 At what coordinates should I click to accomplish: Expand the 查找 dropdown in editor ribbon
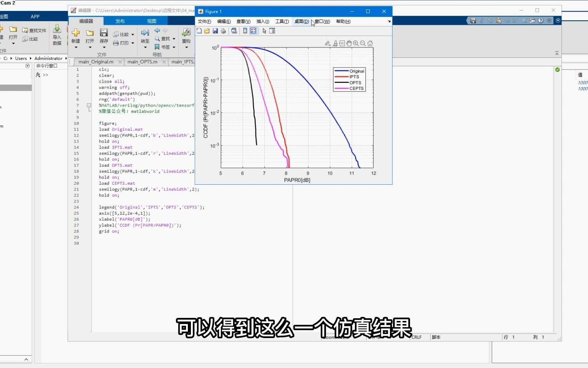(174, 39)
